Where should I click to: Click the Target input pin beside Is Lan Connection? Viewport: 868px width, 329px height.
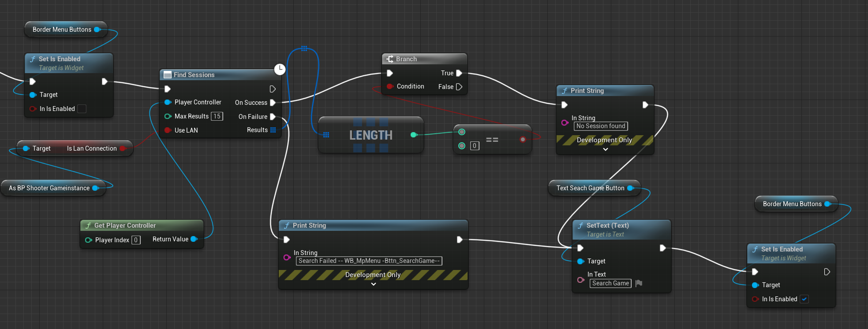(26, 148)
